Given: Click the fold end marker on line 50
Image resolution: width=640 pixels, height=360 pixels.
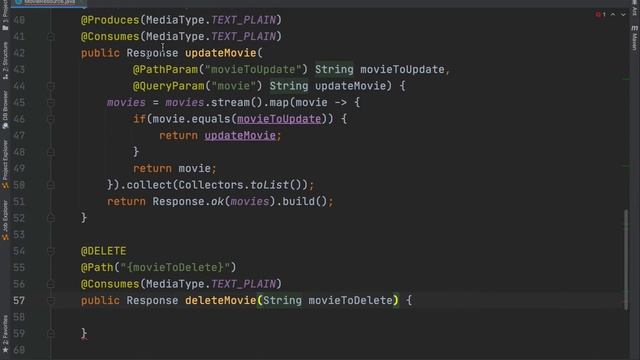Looking at the screenshot, I should point(51,185).
